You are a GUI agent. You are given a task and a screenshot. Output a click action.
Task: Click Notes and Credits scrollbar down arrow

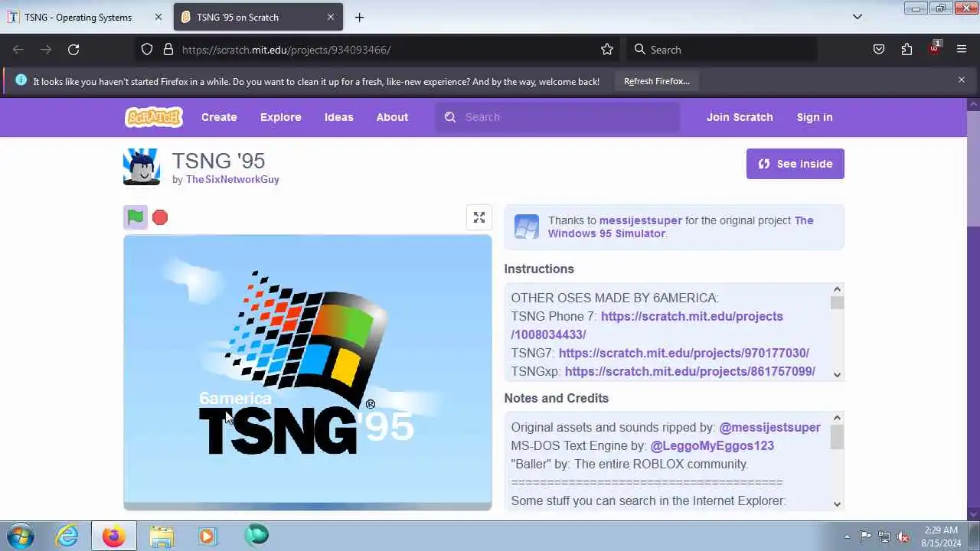tap(837, 504)
